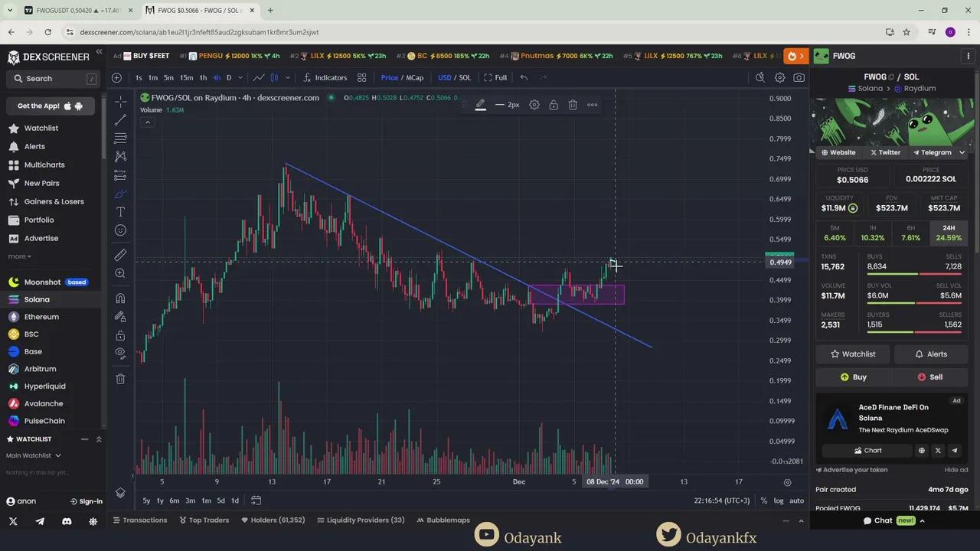Delete the selected drawing with the trash icon
Image resolution: width=980 pixels, height=551 pixels.
click(573, 105)
